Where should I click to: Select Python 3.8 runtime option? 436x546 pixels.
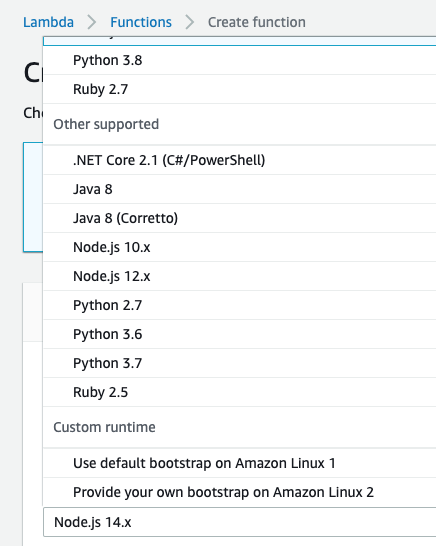pos(240,60)
